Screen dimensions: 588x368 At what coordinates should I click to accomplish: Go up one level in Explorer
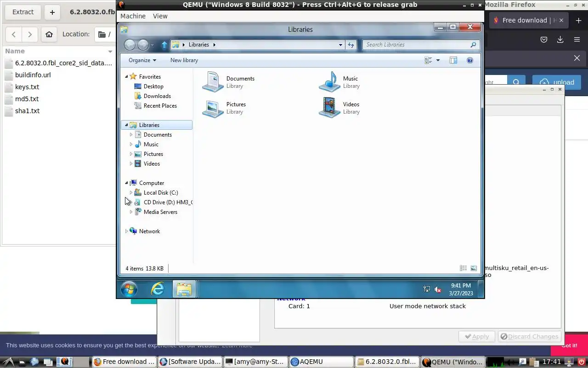(x=164, y=45)
